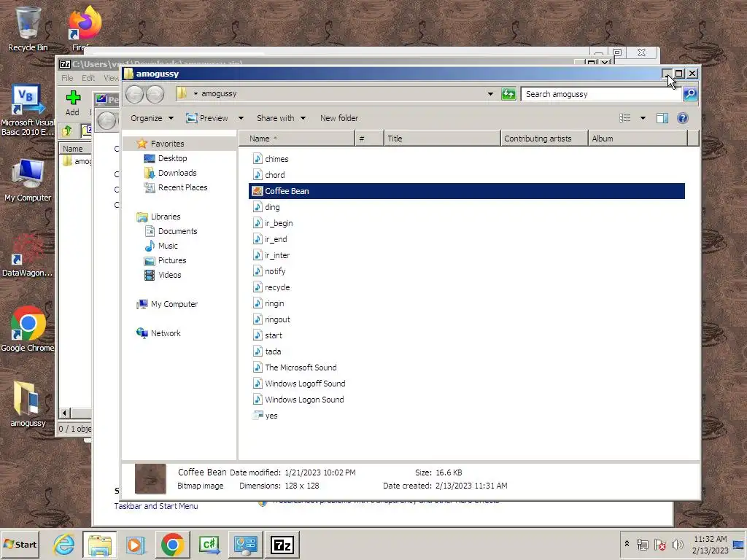Open the Share with dropdown
This screenshot has width=747, height=560.
281,118
